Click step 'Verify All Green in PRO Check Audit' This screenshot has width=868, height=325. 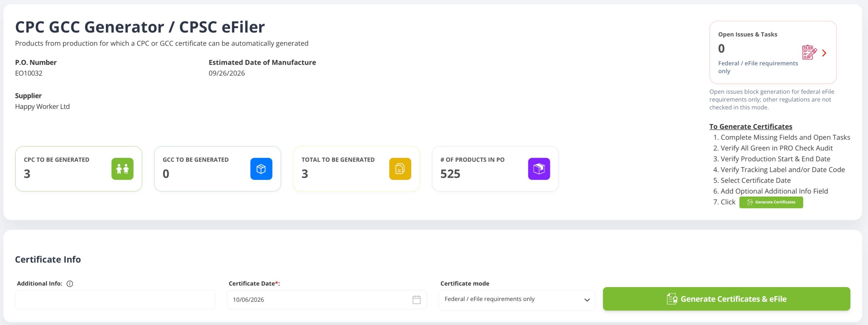(x=776, y=148)
